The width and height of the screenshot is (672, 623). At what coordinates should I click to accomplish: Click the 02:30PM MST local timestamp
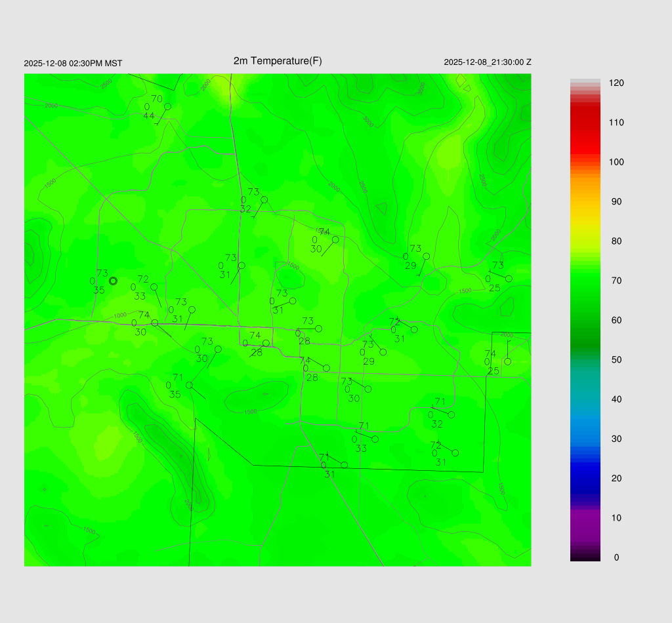tap(73, 64)
